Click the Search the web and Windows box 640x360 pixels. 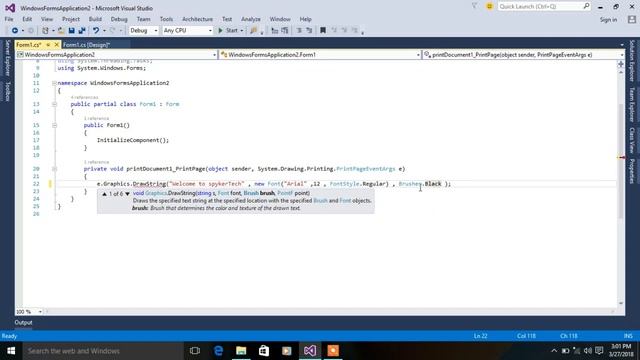tap(103, 351)
